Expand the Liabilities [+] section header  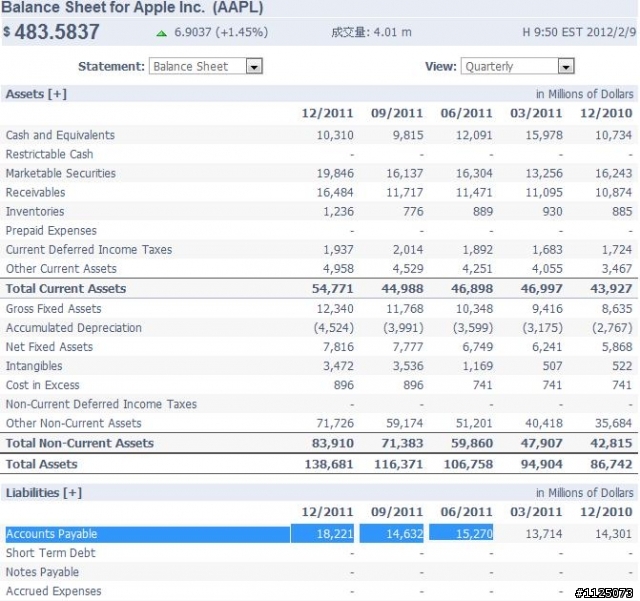click(x=44, y=493)
